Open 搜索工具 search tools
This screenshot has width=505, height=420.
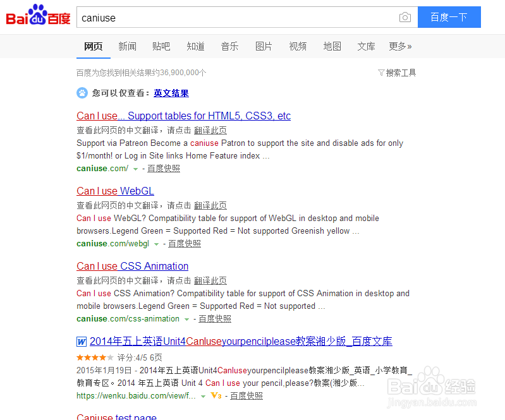pos(401,73)
